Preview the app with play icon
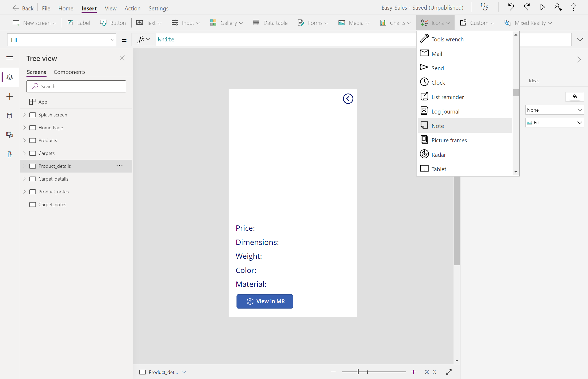 (x=542, y=7)
